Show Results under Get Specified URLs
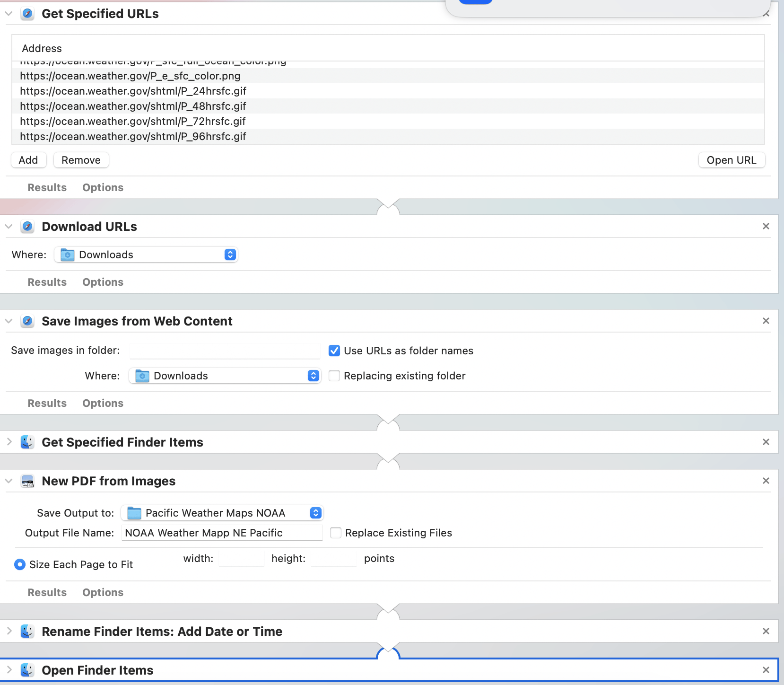The height and width of the screenshot is (685, 784). tap(47, 187)
